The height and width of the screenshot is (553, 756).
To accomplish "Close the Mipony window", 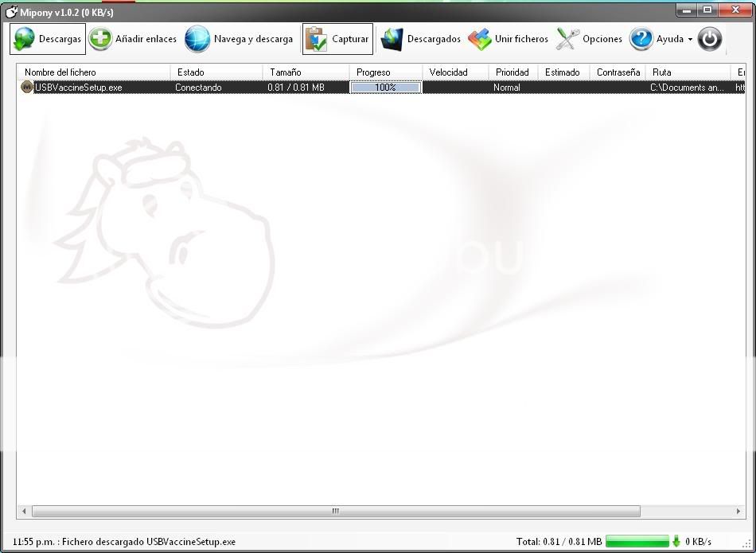I will [x=736, y=10].
